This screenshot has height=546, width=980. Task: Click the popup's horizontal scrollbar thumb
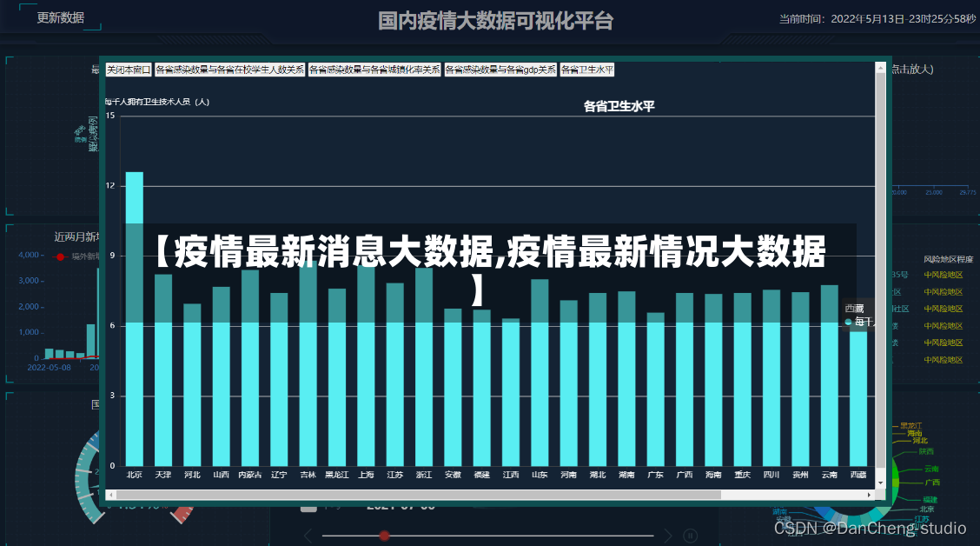(x=419, y=495)
